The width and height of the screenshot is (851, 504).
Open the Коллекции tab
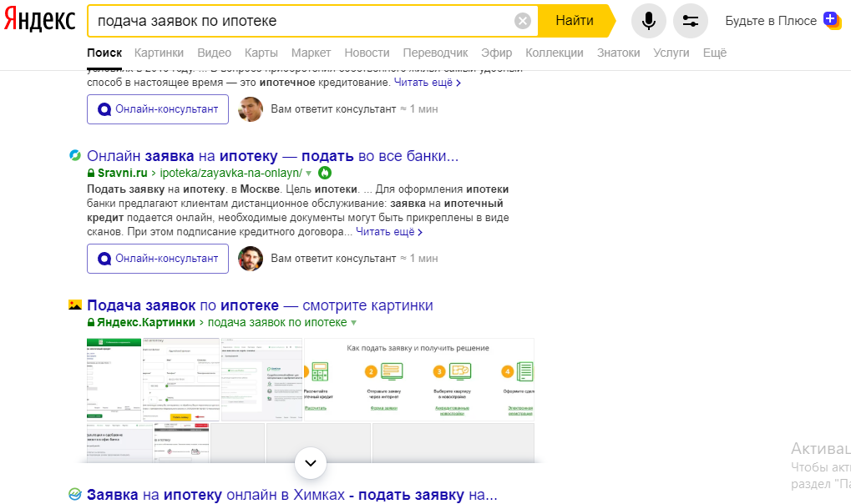click(555, 53)
